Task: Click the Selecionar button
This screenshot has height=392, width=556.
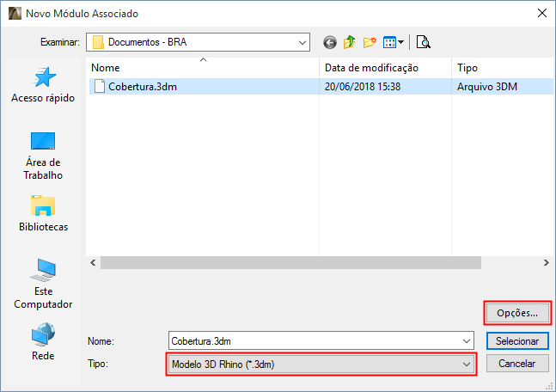Action: point(517,341)
